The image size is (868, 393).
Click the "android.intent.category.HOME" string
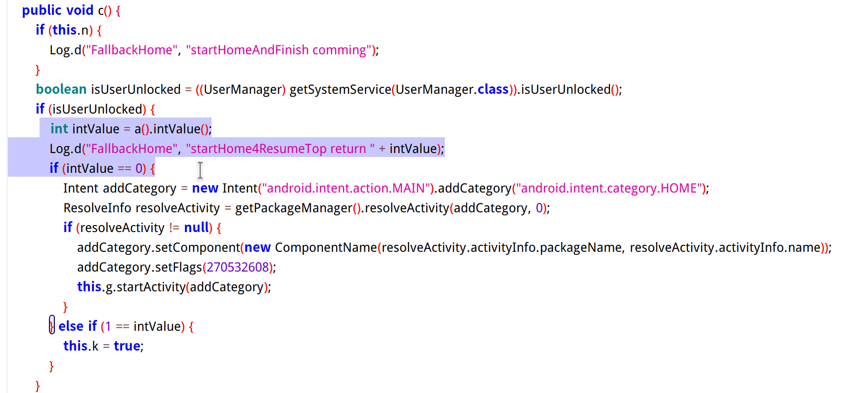tap(608, 188)
